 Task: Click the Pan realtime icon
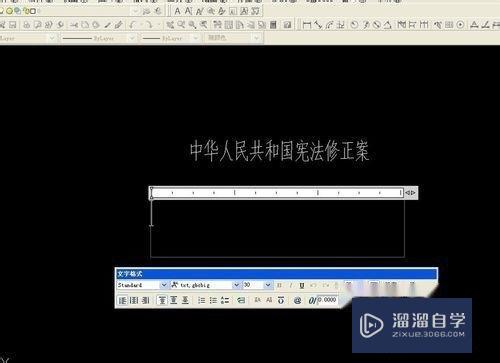pos(170,25)
